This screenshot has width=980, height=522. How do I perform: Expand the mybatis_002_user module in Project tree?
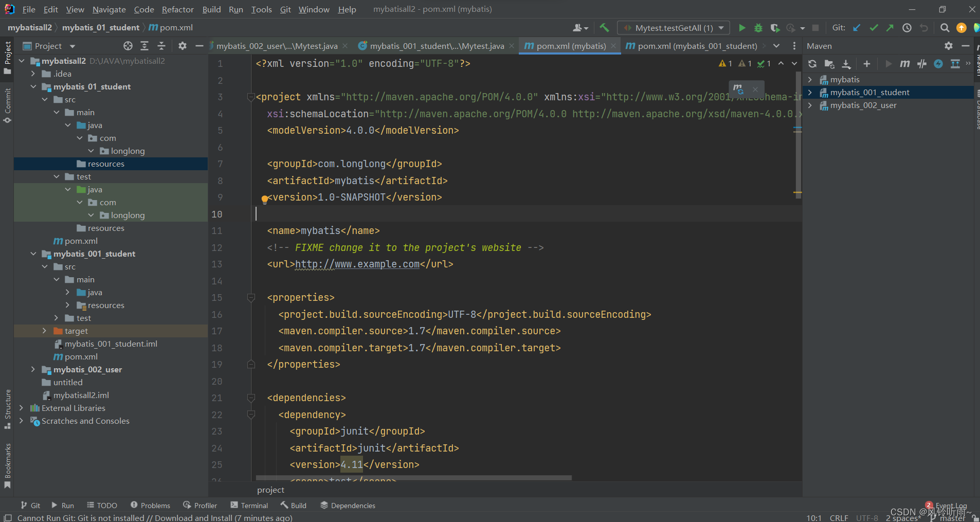pyautogui.click(x=33, y=369)
